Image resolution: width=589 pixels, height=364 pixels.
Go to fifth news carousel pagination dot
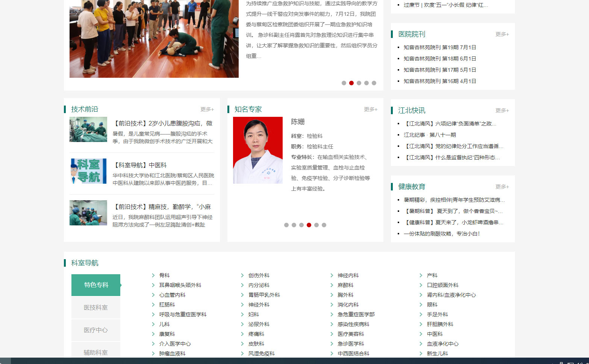(x=374, y=83)
